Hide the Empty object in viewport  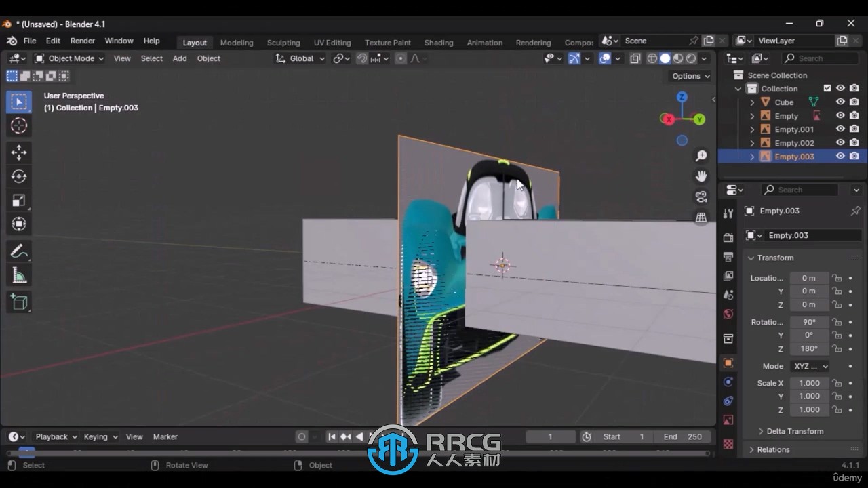click(840, 116)
